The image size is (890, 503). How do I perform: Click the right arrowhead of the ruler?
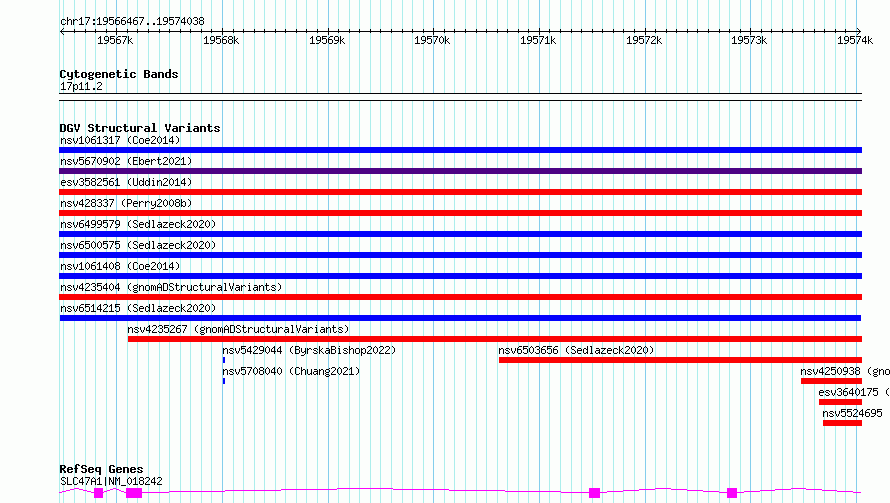pos(859,31)
